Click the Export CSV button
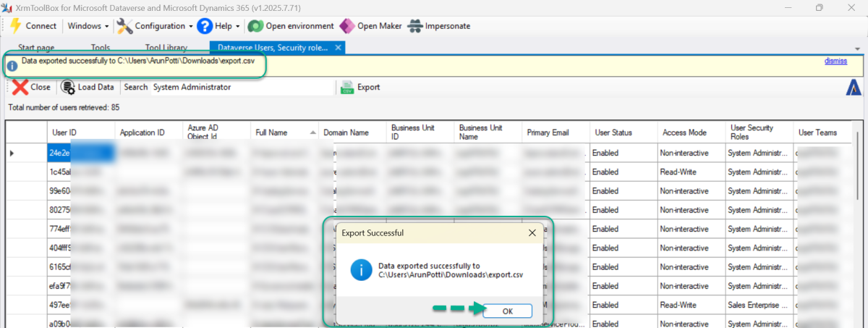 [x=359, y=87]
